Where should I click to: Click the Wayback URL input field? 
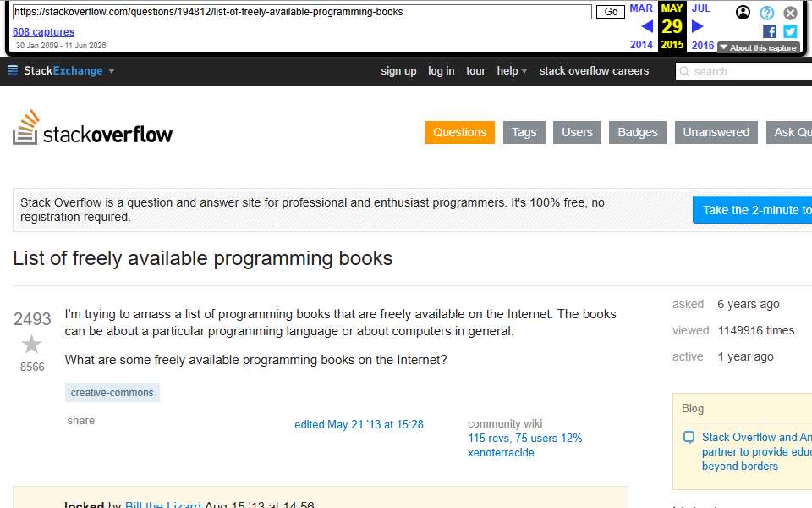(x=302, y=12)
